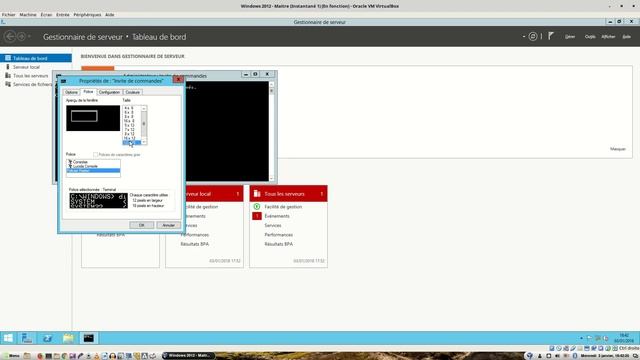The image size is (640, 360).
Task: Click the Windows Start button
Action: 8,338
